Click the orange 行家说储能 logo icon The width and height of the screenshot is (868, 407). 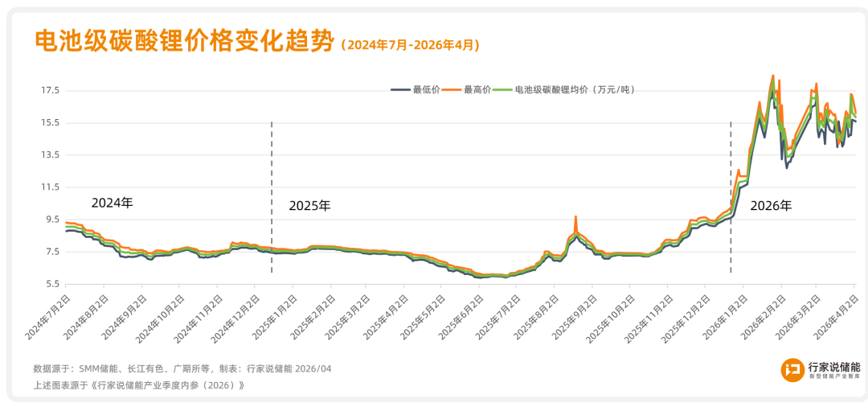click(792, 370)
